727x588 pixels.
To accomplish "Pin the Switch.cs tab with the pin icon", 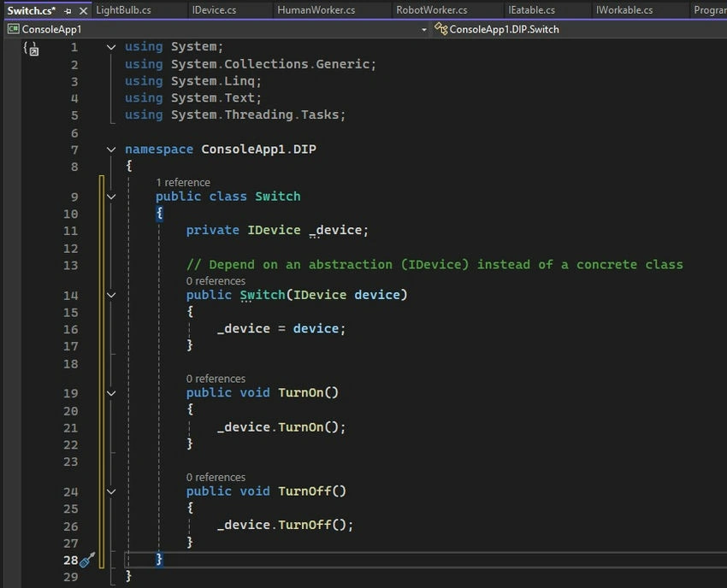I will click(x=68, y=10).
